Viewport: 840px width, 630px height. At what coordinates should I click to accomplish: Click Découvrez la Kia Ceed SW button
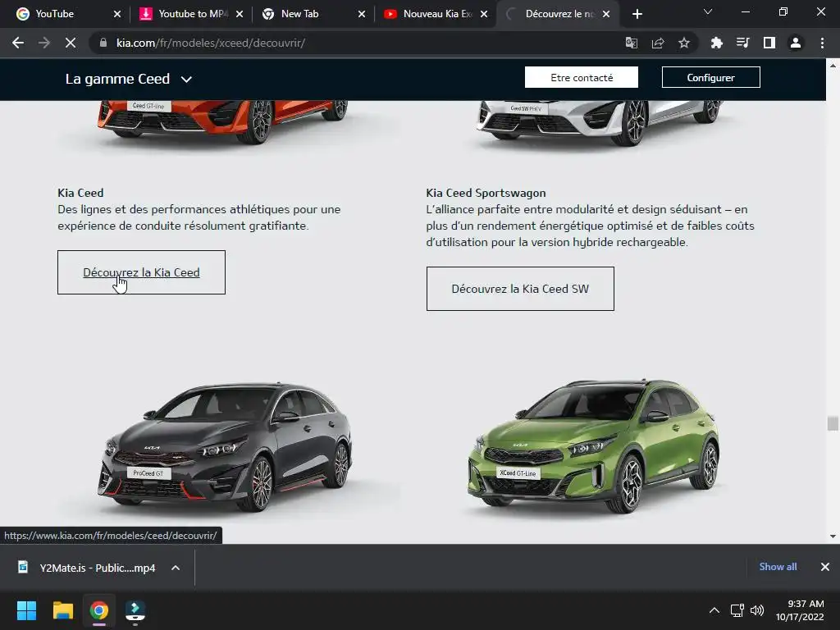click(x=520, y=289)
